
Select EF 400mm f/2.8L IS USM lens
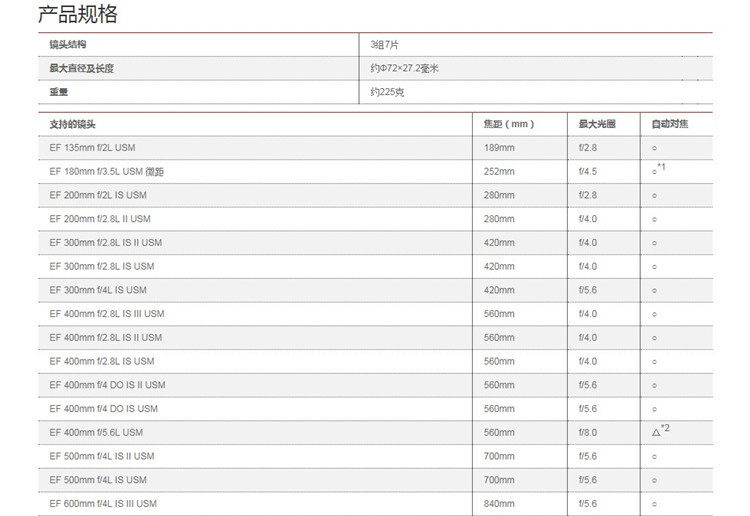102,362
